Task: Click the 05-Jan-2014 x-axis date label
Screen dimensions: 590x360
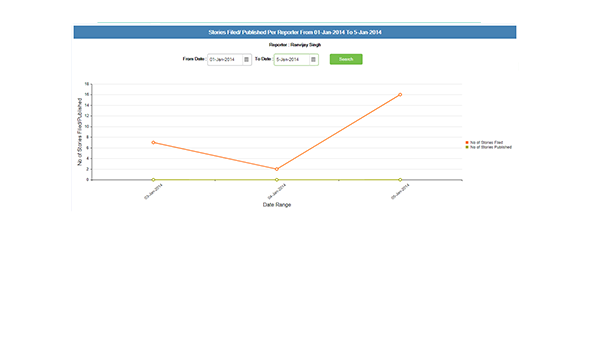Action: (400, 191)
